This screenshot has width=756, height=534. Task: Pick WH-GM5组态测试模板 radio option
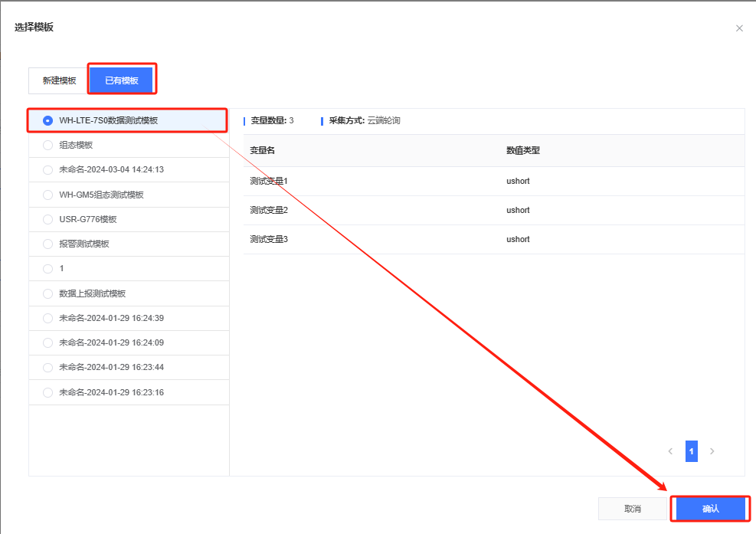click(x=48, y=195)
